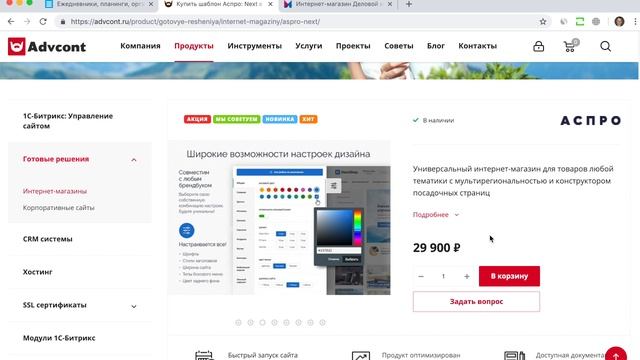Select the eighth slider pagination dot
Screen dimensions: 640x360
(x=322, y=322)
